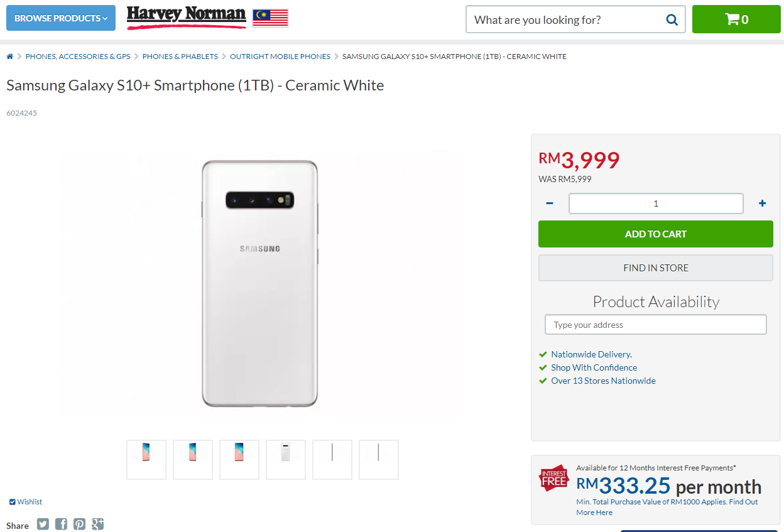The width and height of the screenshot is (784, 532).
Task: Increase quantity with plus button
Action: tap(762, 203)
